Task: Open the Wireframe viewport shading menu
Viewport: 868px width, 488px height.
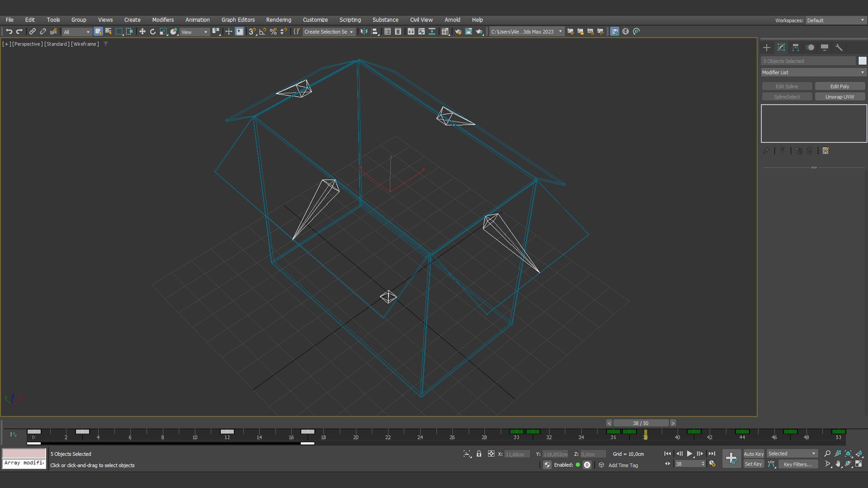Action: click(x=85, y=44)
